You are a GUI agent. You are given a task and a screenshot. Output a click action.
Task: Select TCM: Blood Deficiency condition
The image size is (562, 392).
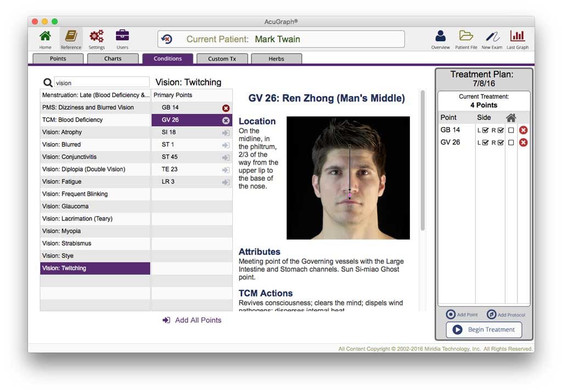coord(95,120)
